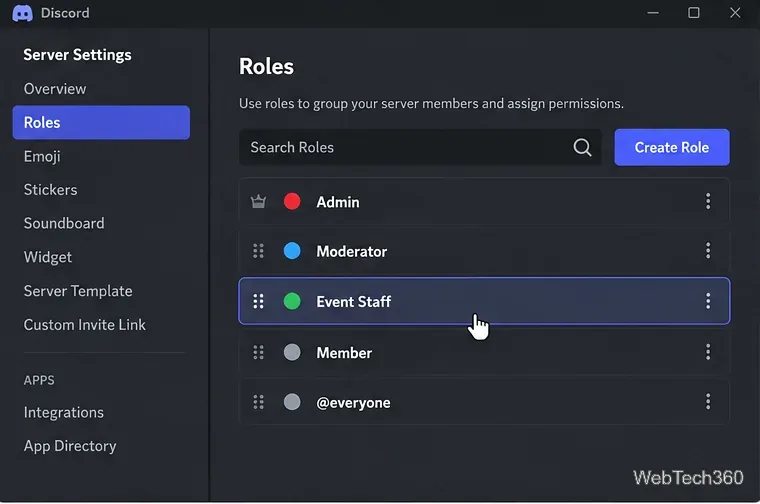
Task: Select the Moderator role name
Action: point(351,252)
